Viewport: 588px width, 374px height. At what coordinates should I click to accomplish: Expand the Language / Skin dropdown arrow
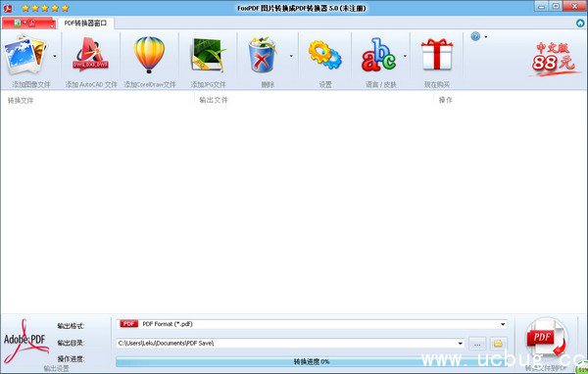405,56
